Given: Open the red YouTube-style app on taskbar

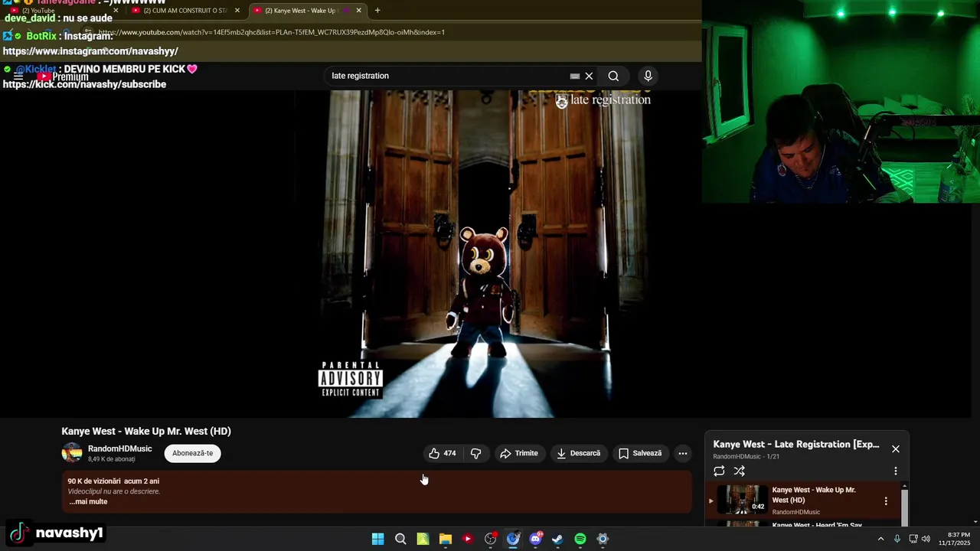Looking at the screenshot, I should pos(468,539).
